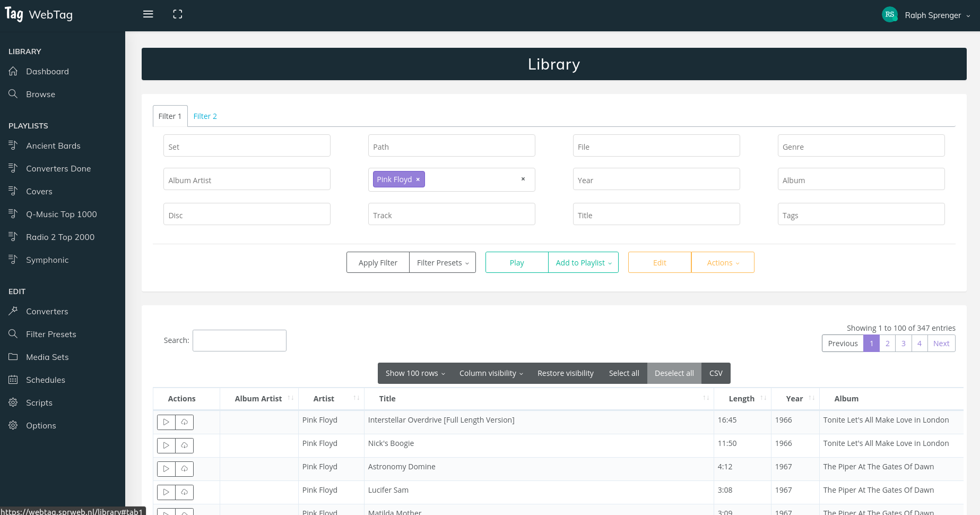Screen dimensions: 980x515
Task: Play Astronomy Domine track
Action: pyautogui.click(x=166, y=469)
